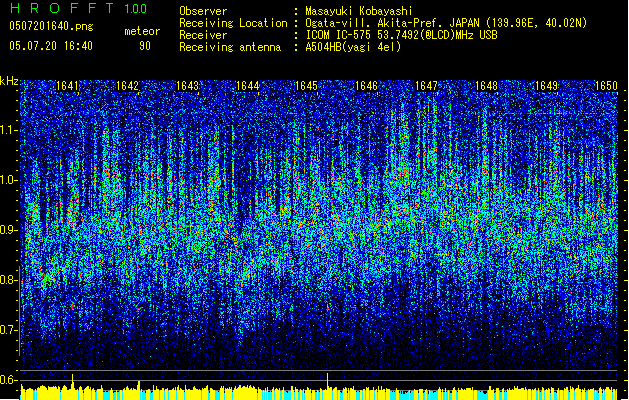Click the A504HB(yagi 4el) antenna text
Image resolution: width=629 pixels, height=400 pixels.
pos(353,47)
